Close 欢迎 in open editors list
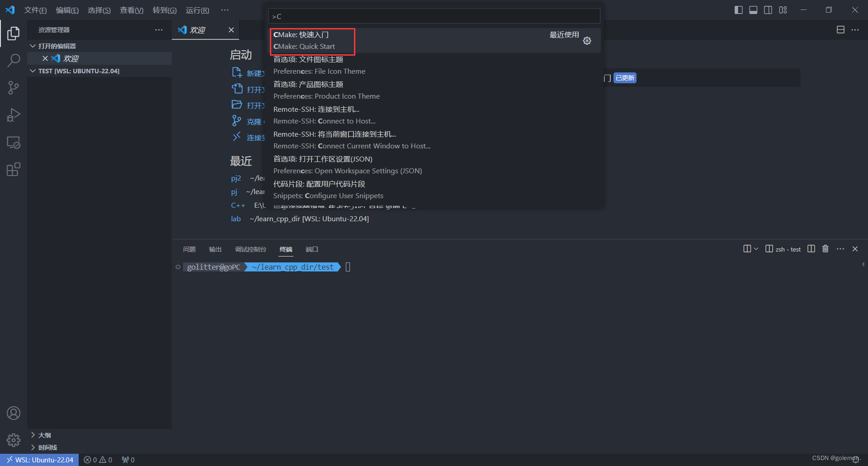868x466 pixels. tap(45, 58)
